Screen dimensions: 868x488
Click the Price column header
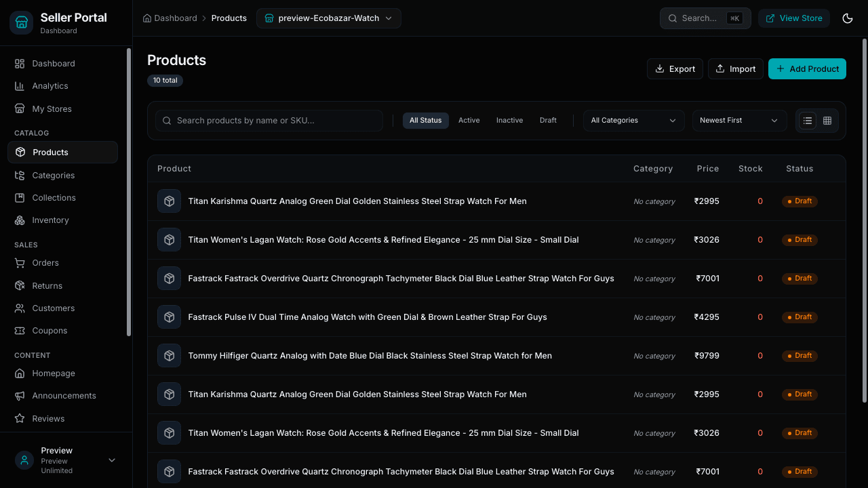pyautogui.click(x=708, y=169)
